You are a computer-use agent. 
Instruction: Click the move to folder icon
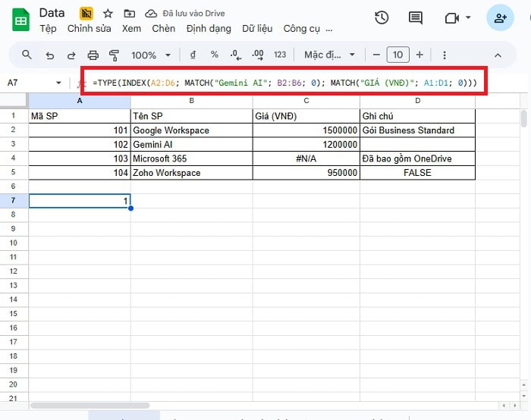click(130, 14)
